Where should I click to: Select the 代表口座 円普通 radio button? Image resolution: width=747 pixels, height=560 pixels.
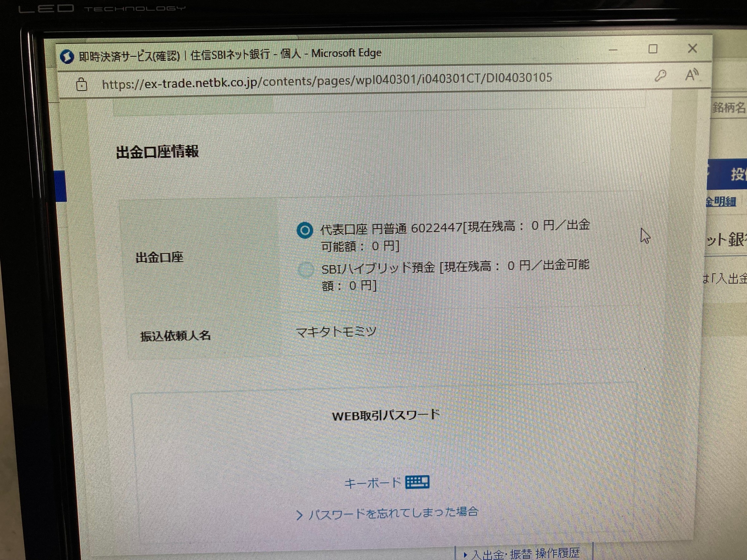pos(305,231)
